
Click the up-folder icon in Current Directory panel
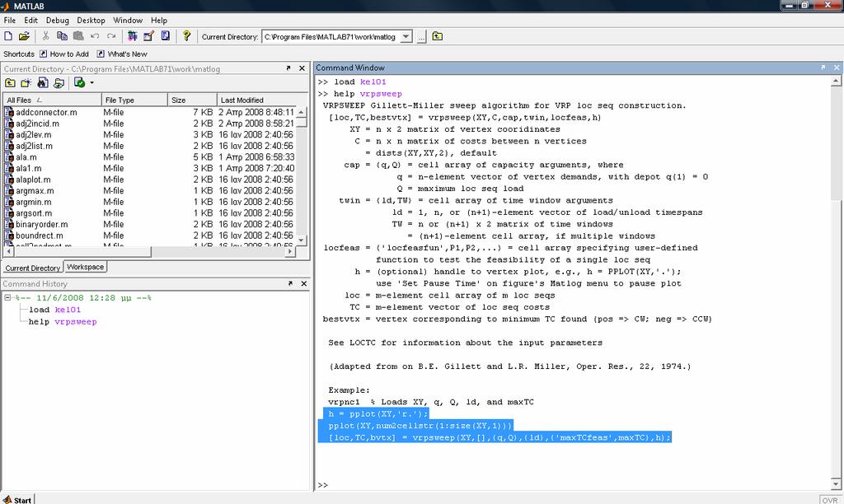(x=10, y=83)
